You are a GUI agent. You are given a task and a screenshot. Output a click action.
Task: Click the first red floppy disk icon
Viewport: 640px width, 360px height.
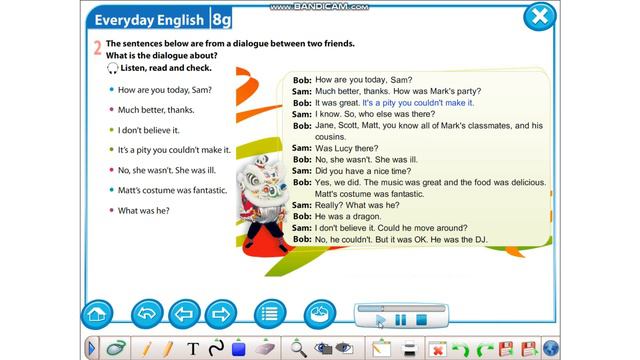[506, 349]
